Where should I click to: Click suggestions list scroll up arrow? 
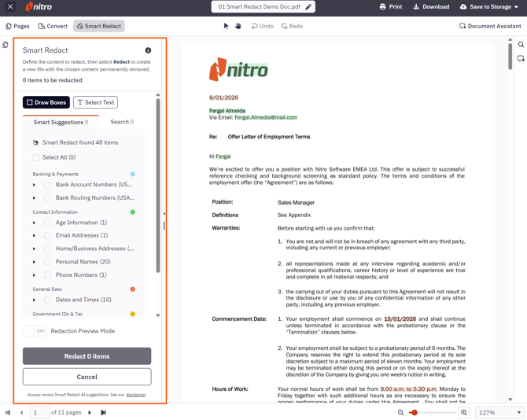[158, 94]
